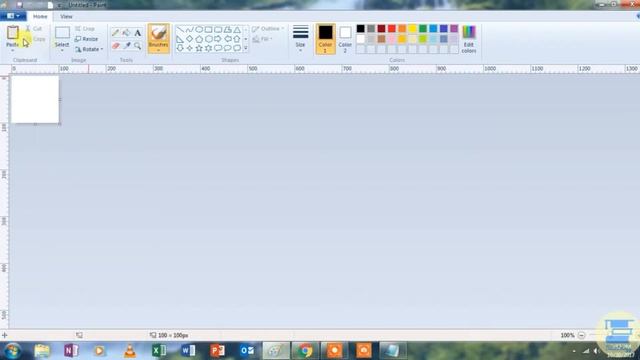This screenshot has width=640, height=360.
Task: Click the white drawing canvas
Action: click(x=35, y=99)
